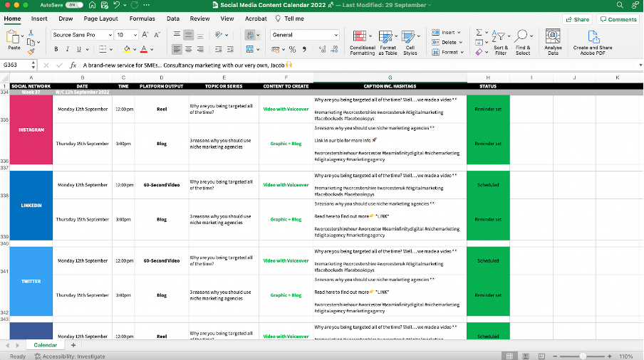Open the Formulas ribbon tab
The width and height of the screenshot is (644, 360).
pos(142,18)
